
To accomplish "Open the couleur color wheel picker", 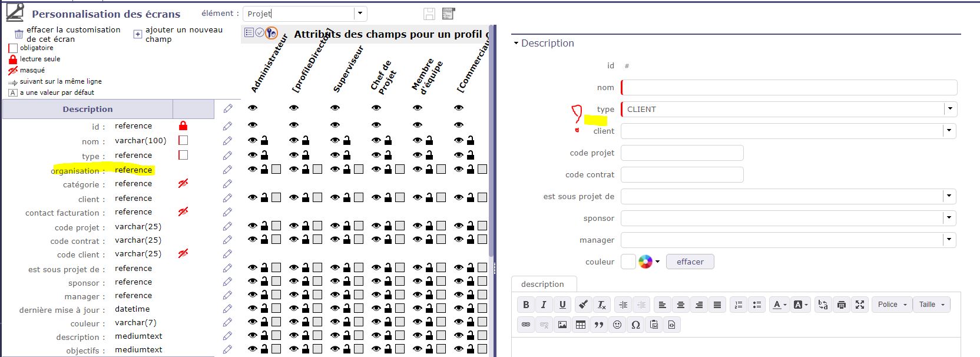I will [x=646, y=262].
